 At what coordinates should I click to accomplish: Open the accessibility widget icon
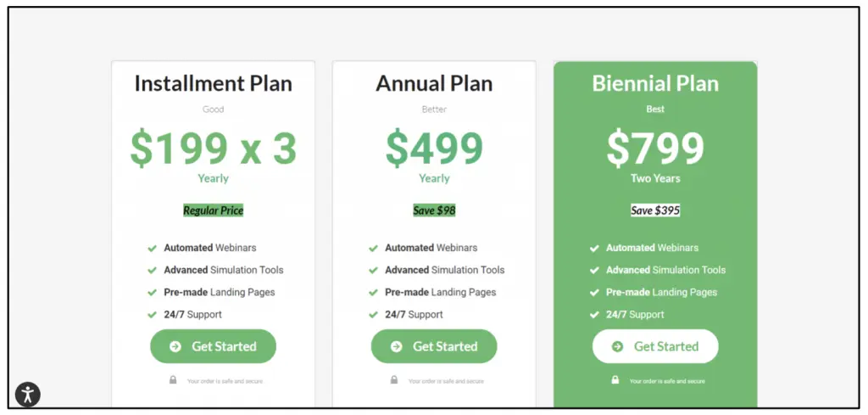point(27,394)
